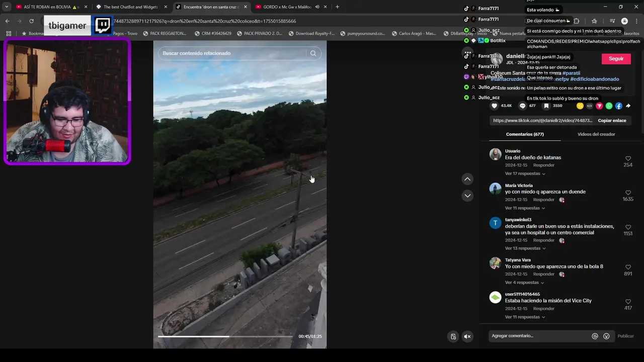The height and width of the screenshot is (362, 644).
Task: Open the browser apps grid icon
Action: [9, 33]
